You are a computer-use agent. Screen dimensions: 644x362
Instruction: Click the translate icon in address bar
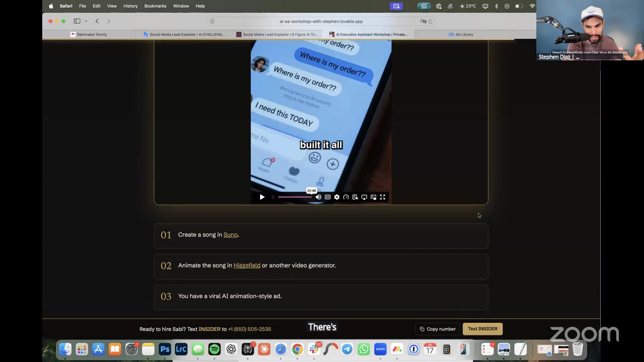[423, 21]
